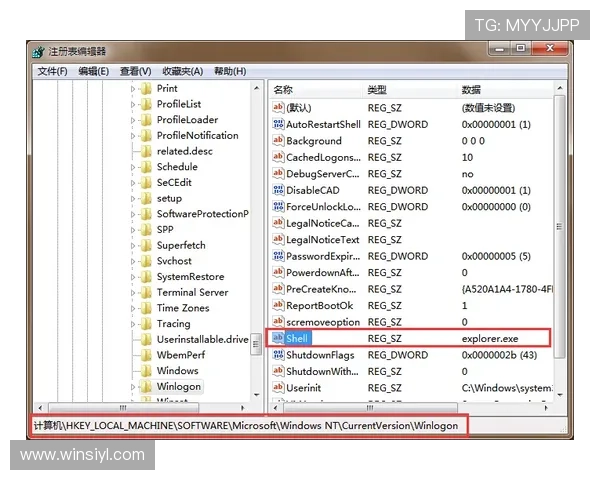Click the Userinit string value icon
The width and height of the screenshot is (600, 480).
pos(278,388)
